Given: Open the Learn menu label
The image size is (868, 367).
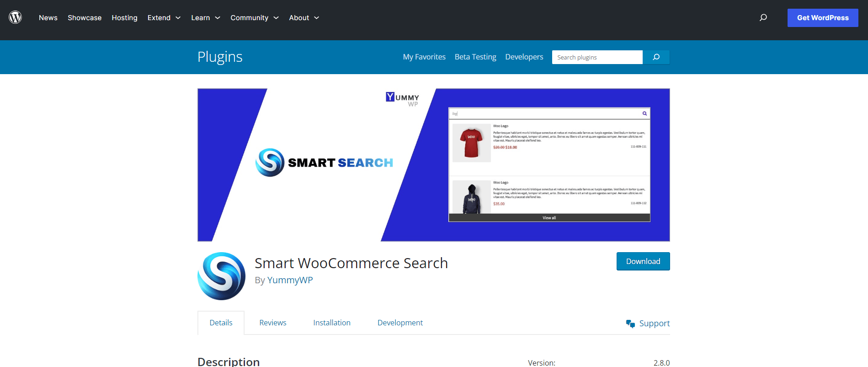Looking at the screenshot, I should point(201,18).
